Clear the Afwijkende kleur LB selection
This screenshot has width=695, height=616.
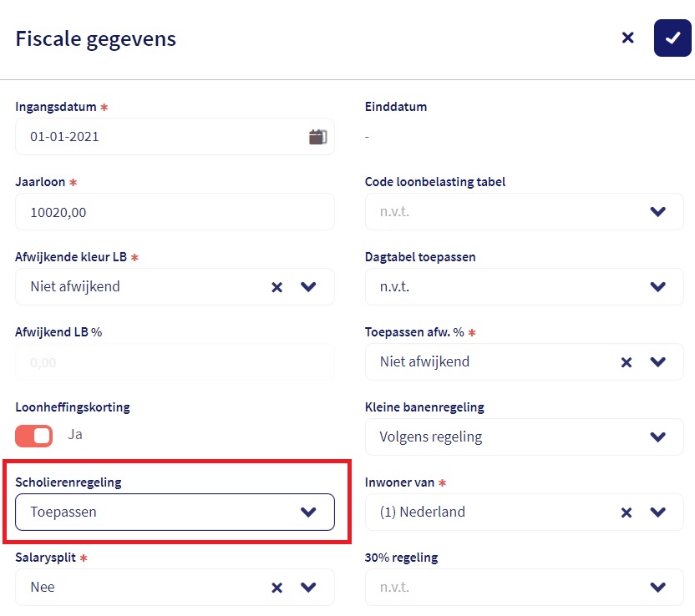point(277,287)
